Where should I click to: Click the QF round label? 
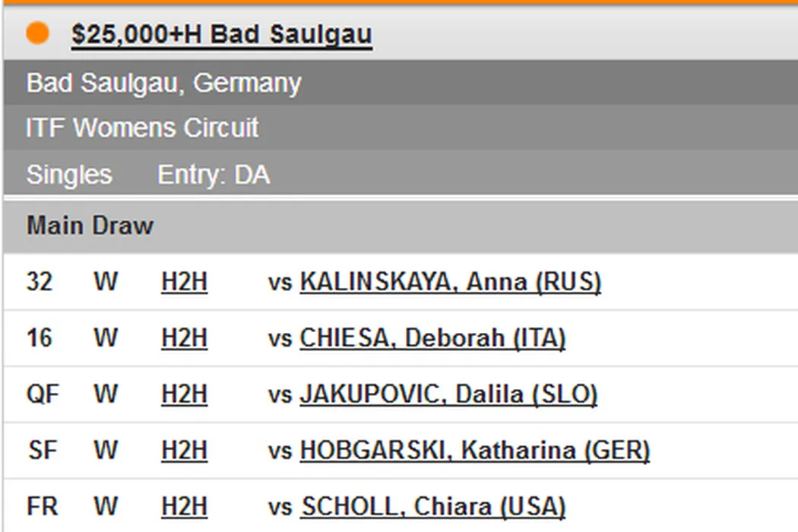[x=43, y=394]
